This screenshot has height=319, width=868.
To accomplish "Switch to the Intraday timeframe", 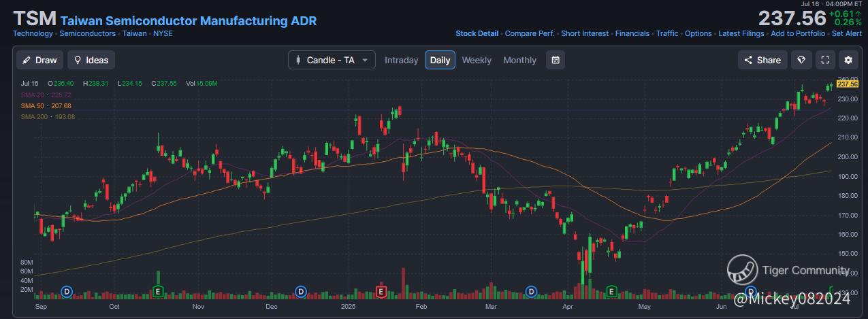I will (x=401, y=60).
